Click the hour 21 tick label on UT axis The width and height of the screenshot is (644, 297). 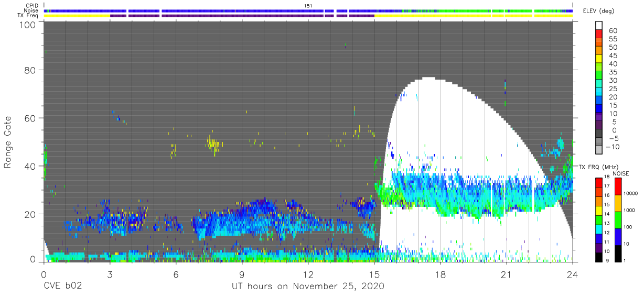coord(507,274)
